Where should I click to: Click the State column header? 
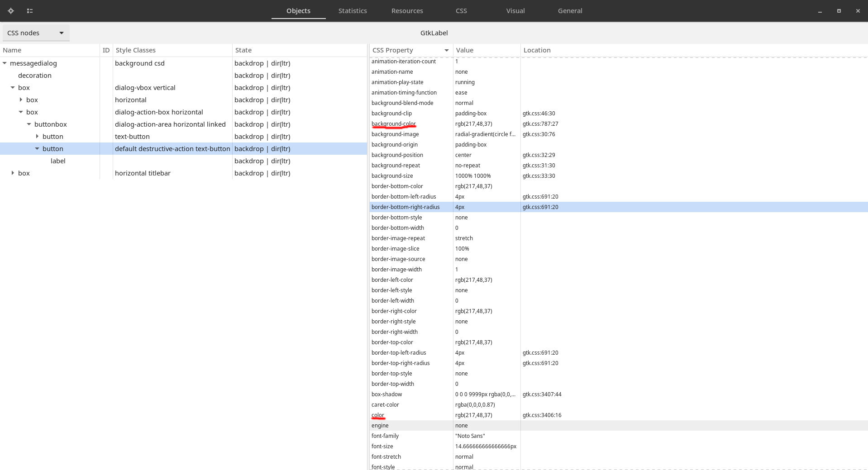(300, 50)
